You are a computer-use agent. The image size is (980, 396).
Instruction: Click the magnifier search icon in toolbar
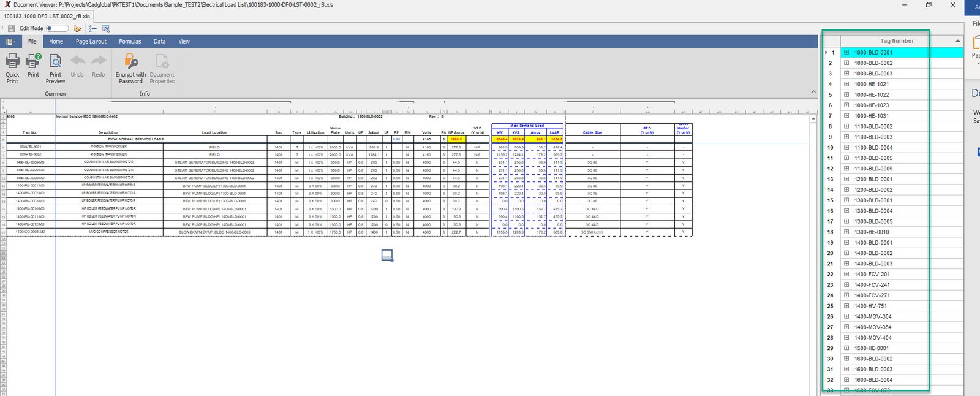click(106, 29)
